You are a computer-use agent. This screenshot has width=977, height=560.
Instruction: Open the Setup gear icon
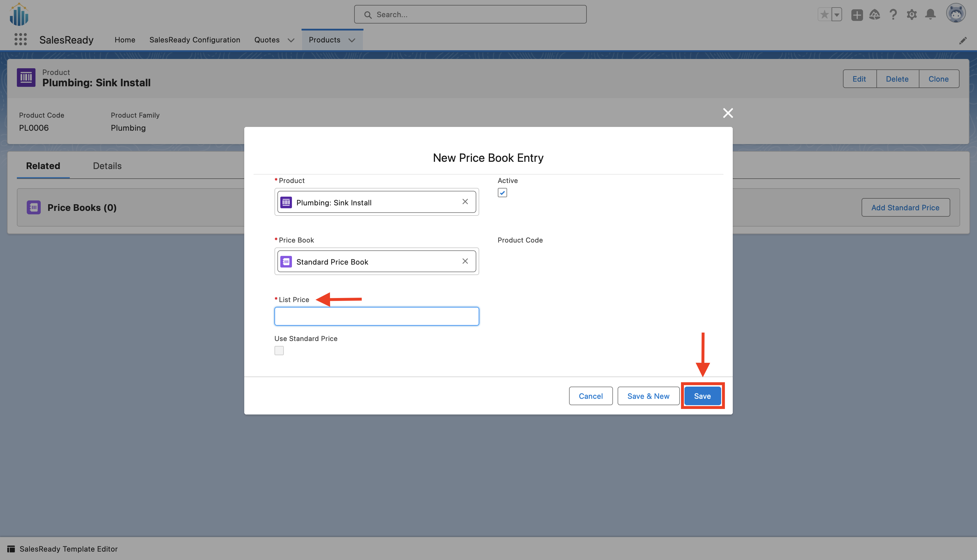click(912, 15)
